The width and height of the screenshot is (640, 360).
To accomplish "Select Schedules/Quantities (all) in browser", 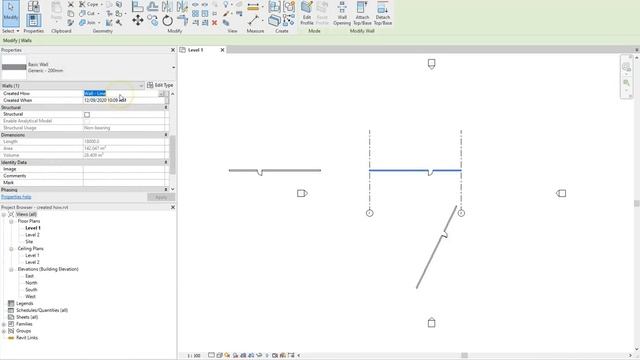I will click(42, 310).
